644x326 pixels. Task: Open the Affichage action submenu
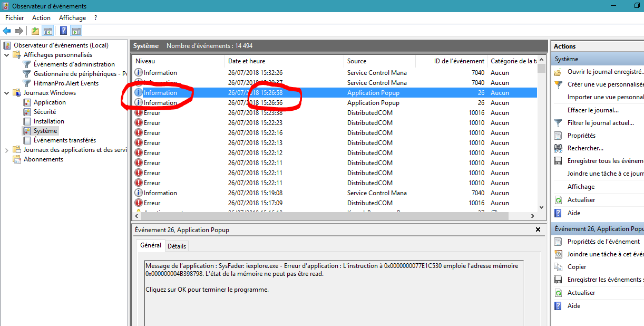click(581, 187)
